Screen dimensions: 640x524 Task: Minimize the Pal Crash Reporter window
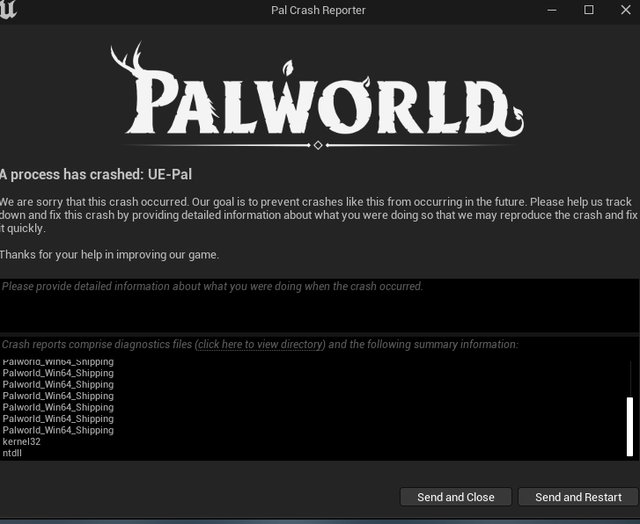(x=552, y=10)
